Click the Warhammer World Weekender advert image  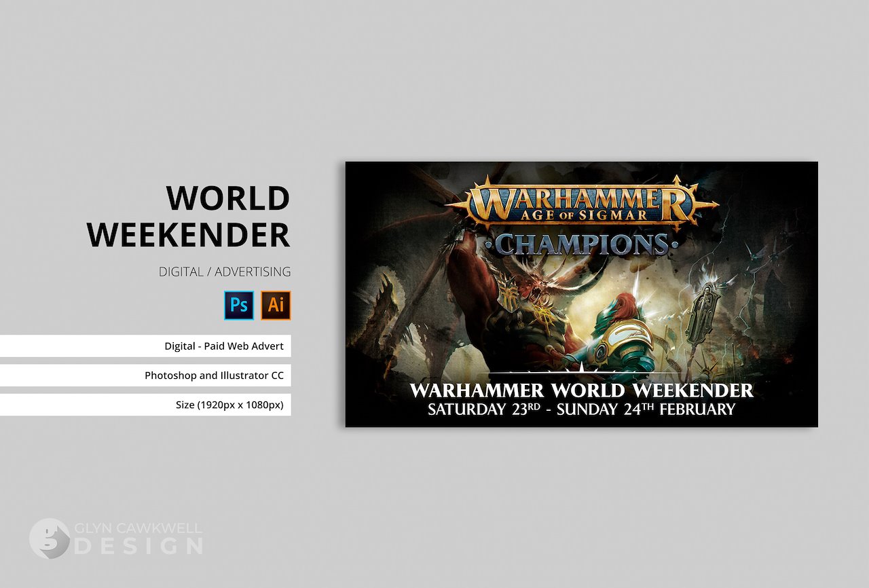point(581,294)
